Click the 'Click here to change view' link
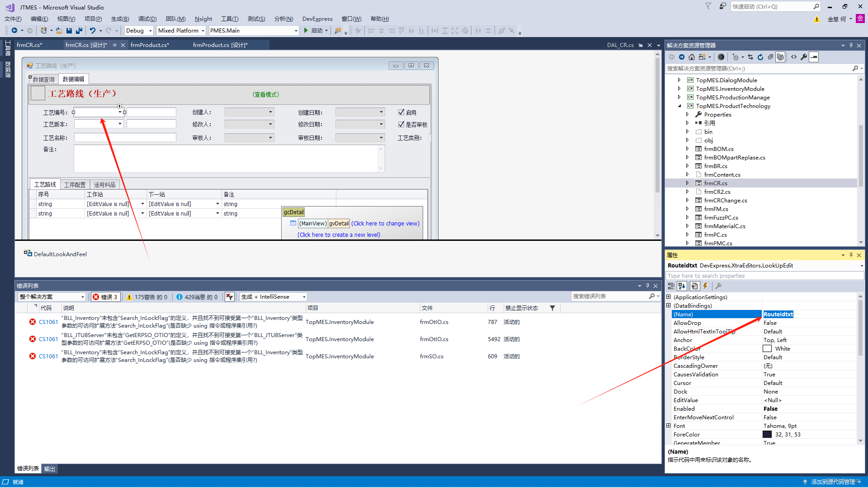 (x=386, y=223)
